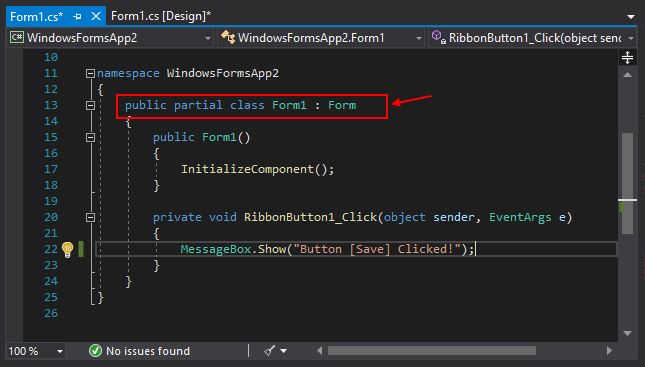The height and width of the screenshot is (367, 645).
Task: Collapse the Form1() constructor region
Action: tap(90, 137)
